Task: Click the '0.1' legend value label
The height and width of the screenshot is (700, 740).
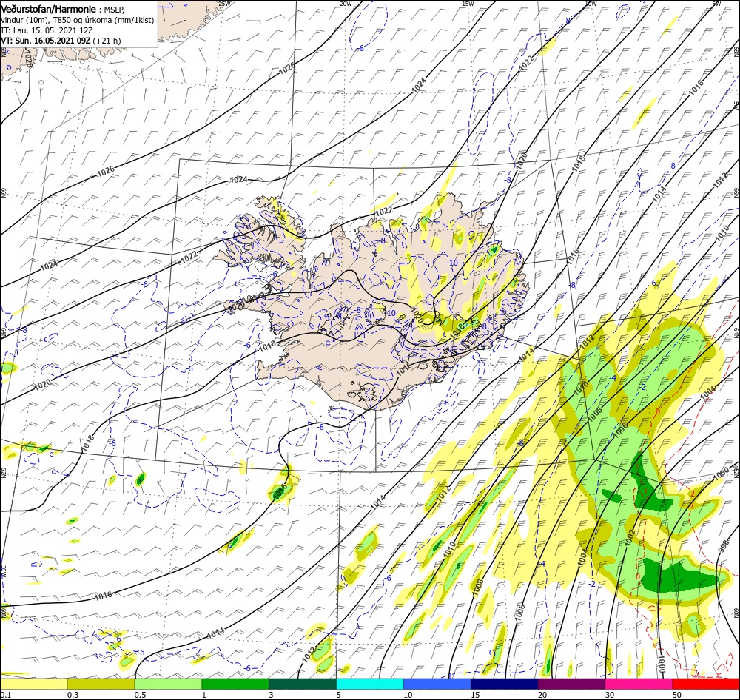Action: pos(5,695)
